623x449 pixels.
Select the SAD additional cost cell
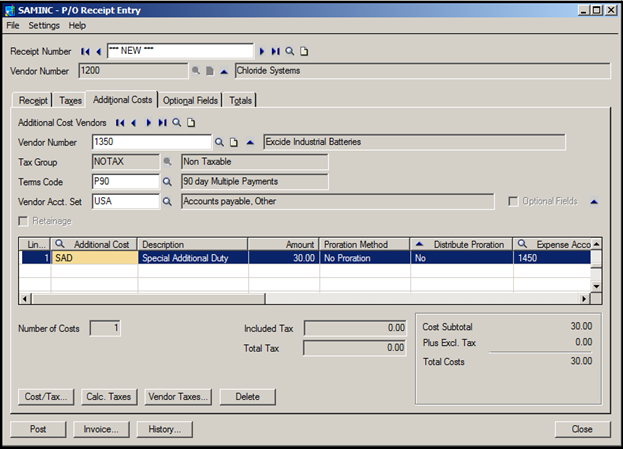(x=94, y=257)
